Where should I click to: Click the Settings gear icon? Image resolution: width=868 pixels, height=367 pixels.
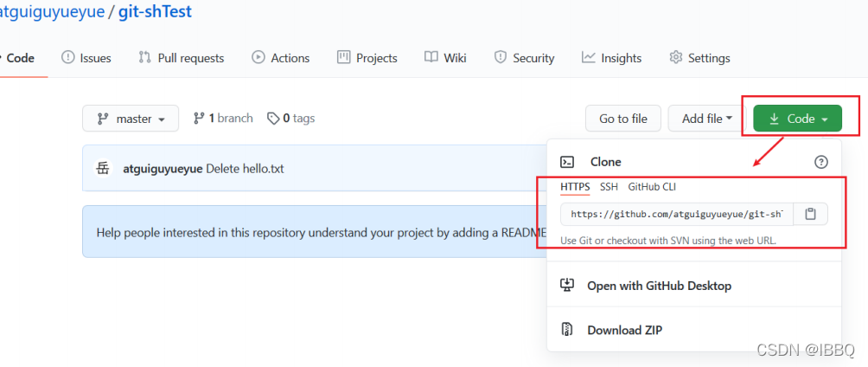(675, 57)
